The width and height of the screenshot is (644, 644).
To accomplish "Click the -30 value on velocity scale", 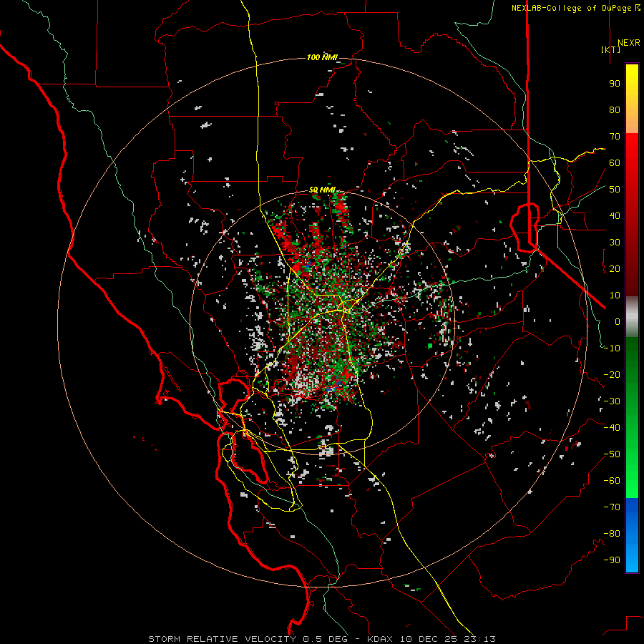I will pos(612,401).
